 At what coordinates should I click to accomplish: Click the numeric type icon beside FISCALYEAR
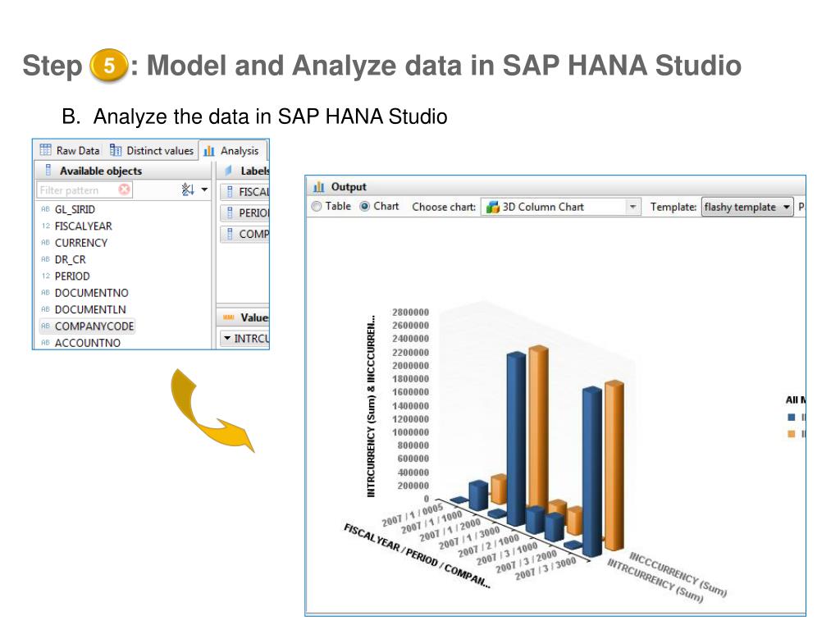pos(46,226)
